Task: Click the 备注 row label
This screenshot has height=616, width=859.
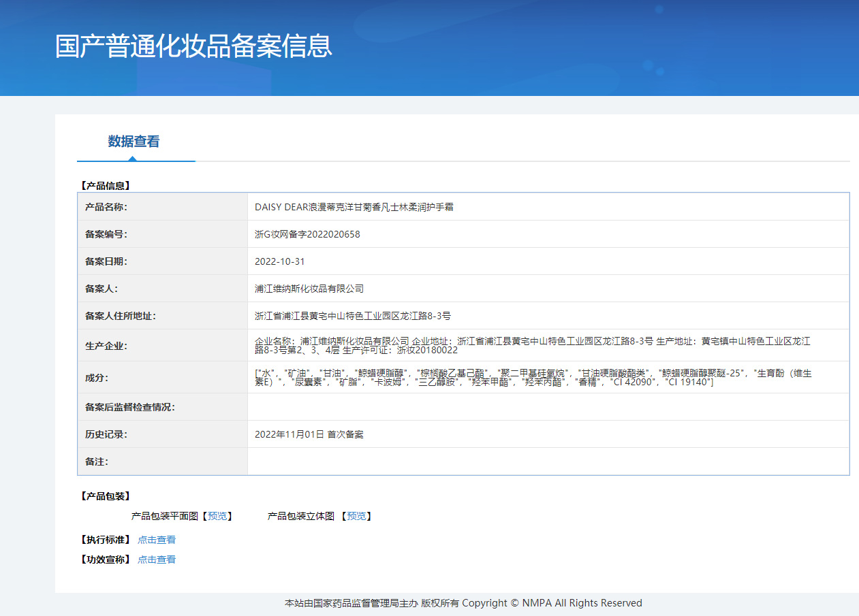Action: click(x=96, y=461)
